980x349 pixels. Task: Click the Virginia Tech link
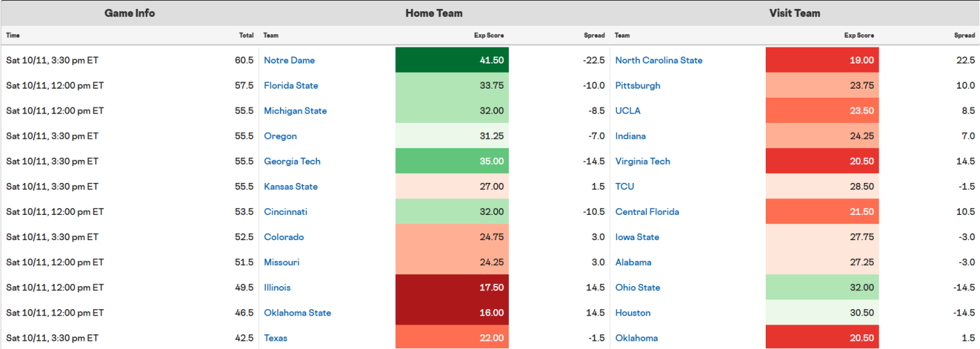[643, 161]
